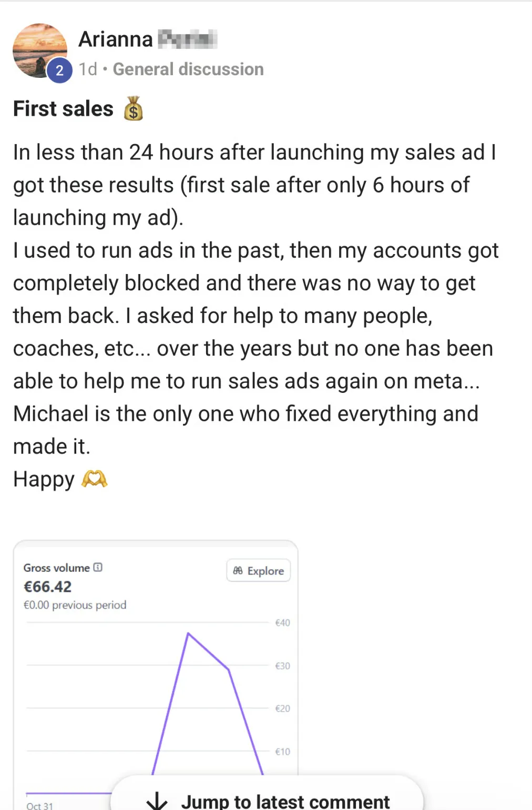Open the author name Arianna
This screenshot has width=532, height=810.
(116, 39)
